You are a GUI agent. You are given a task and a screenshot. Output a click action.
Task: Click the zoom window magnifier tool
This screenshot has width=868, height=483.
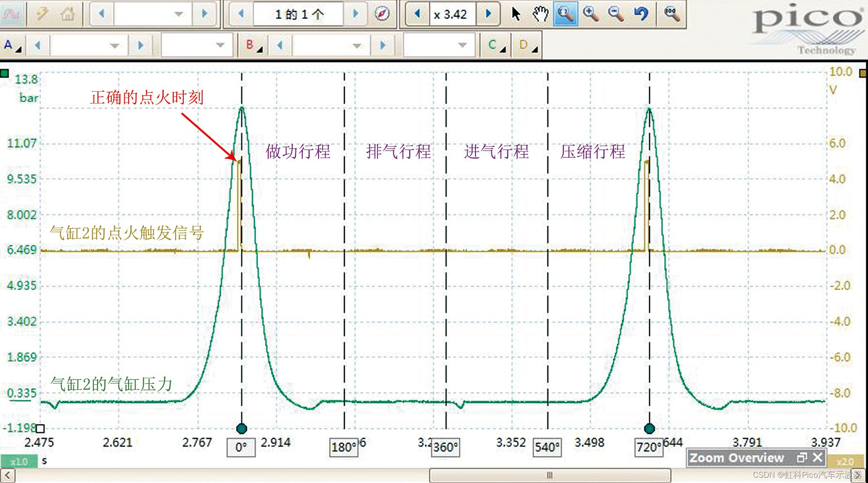(565, 14)
